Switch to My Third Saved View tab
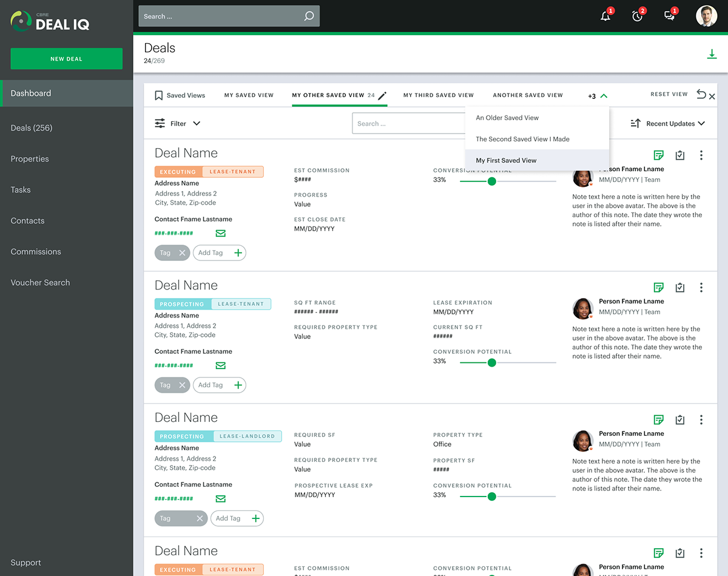This screenshot has width=728, height=576. (x=439, y=95)
